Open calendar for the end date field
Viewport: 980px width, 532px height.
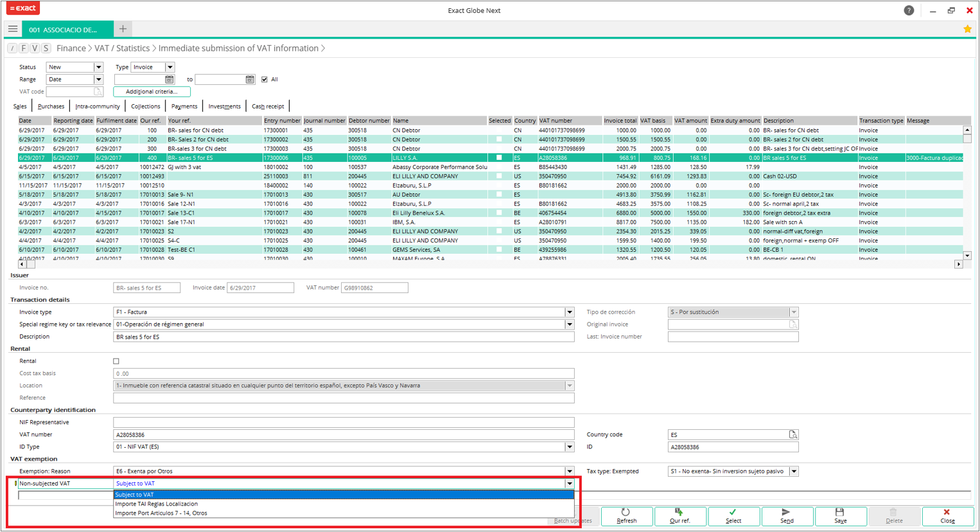pos(250,80)
